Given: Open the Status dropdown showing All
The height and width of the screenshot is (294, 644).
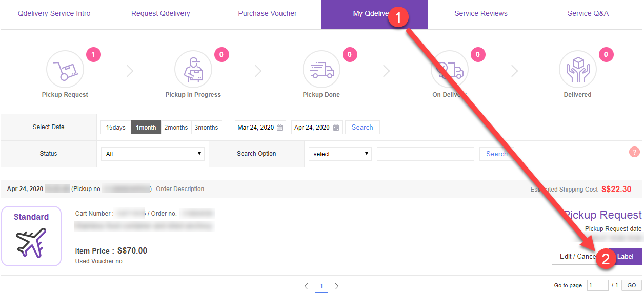Looking at the screenshot, I should pyautogui.click(x=153, y=154).
